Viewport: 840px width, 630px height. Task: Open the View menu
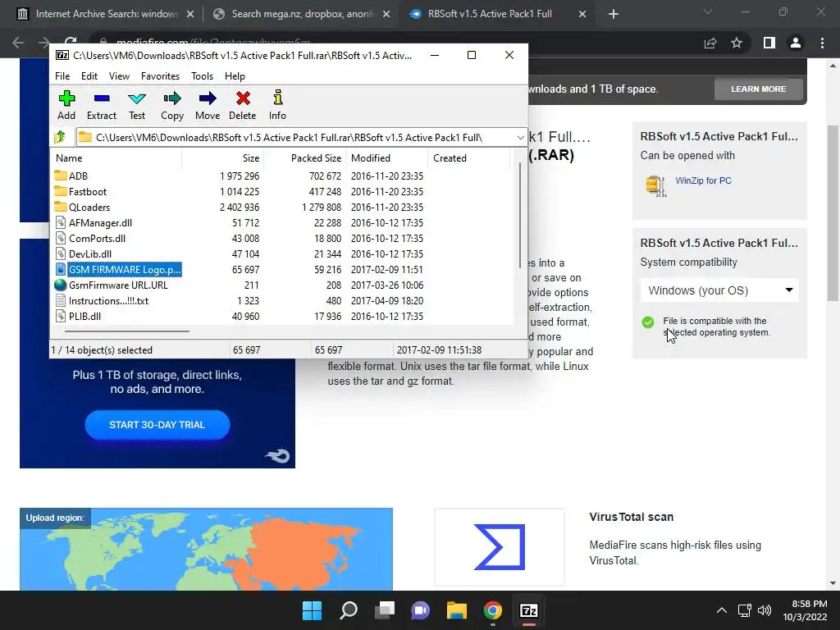pos(119,76)
